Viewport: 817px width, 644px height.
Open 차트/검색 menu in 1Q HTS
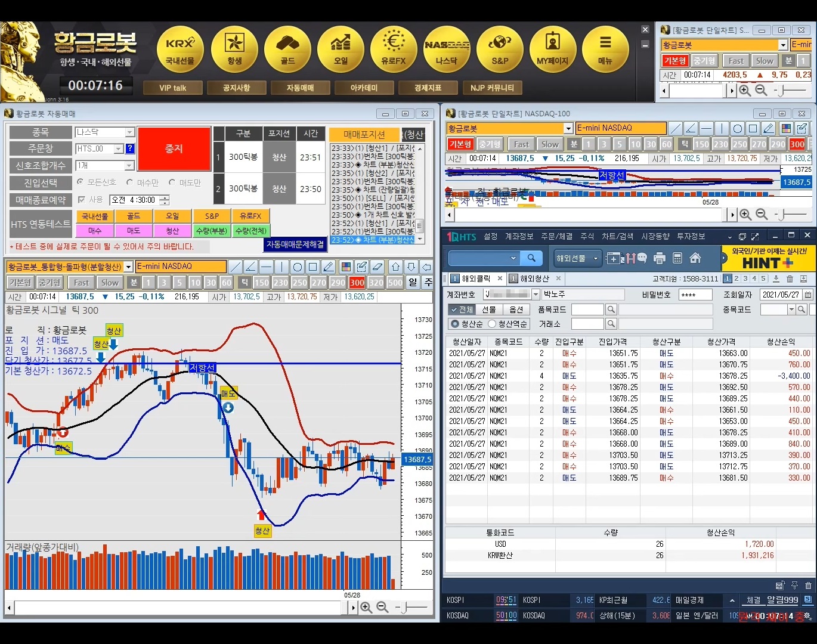click(x=618, y=237)
